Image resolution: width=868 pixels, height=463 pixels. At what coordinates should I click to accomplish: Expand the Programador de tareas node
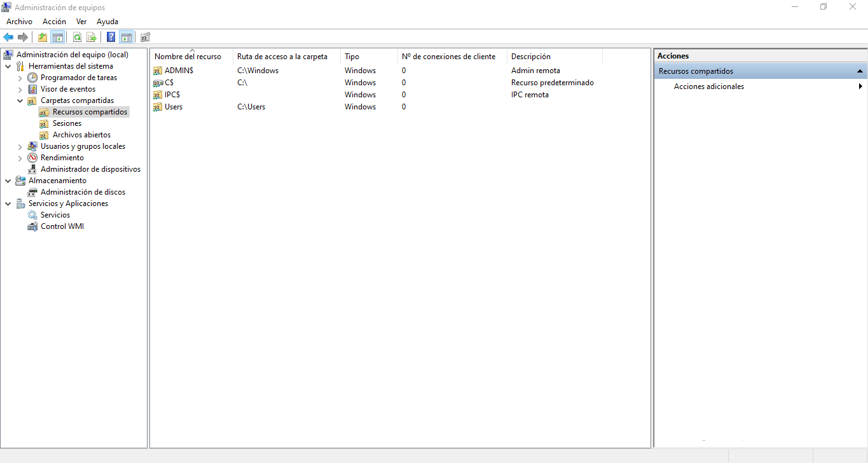click(20, 78)
